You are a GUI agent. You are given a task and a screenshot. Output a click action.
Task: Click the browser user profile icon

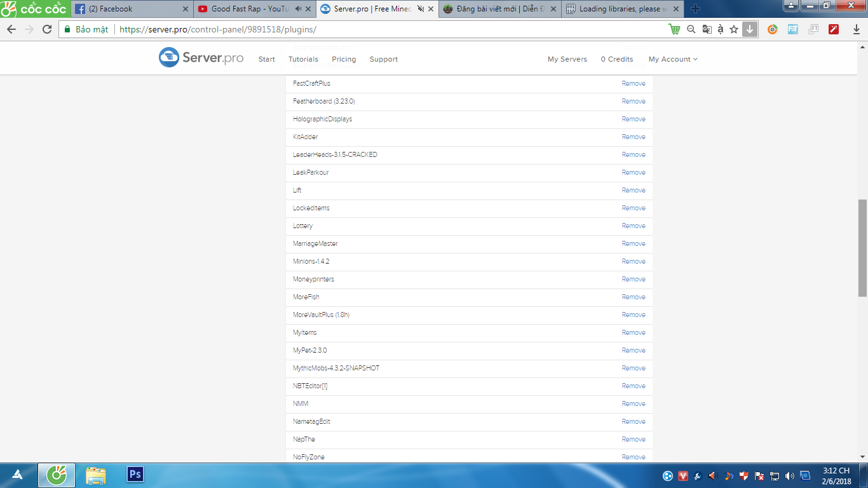(x=791, y=6)
